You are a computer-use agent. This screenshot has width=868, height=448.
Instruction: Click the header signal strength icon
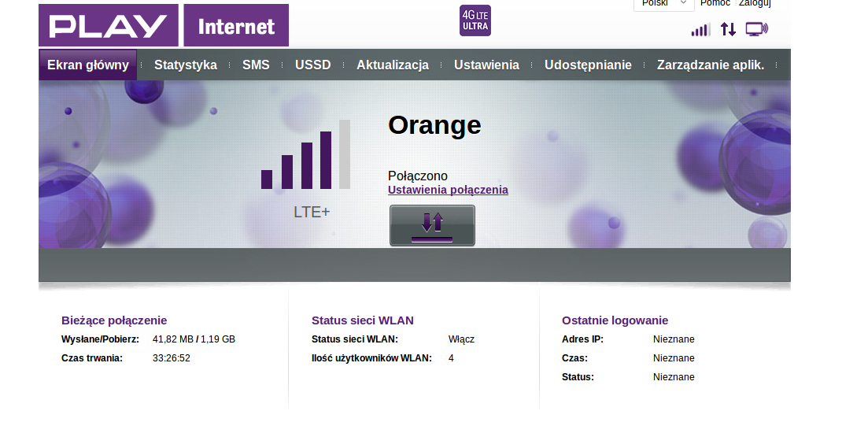coord(701,30)
